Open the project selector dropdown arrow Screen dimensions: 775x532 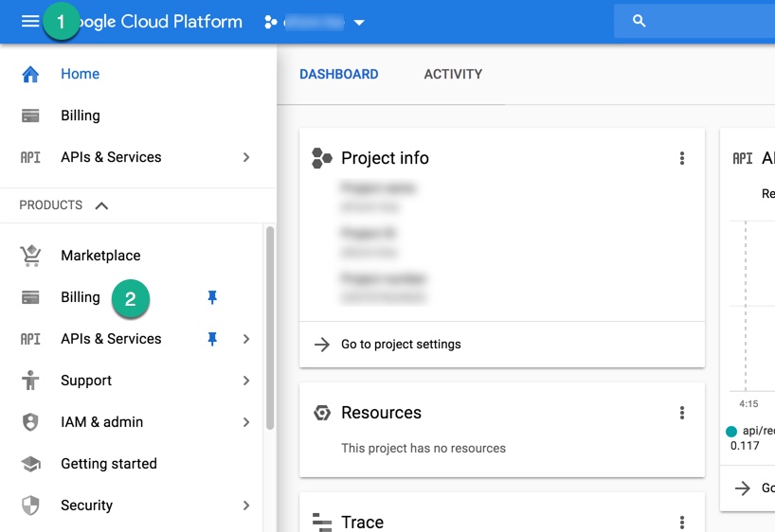point(359,23)
